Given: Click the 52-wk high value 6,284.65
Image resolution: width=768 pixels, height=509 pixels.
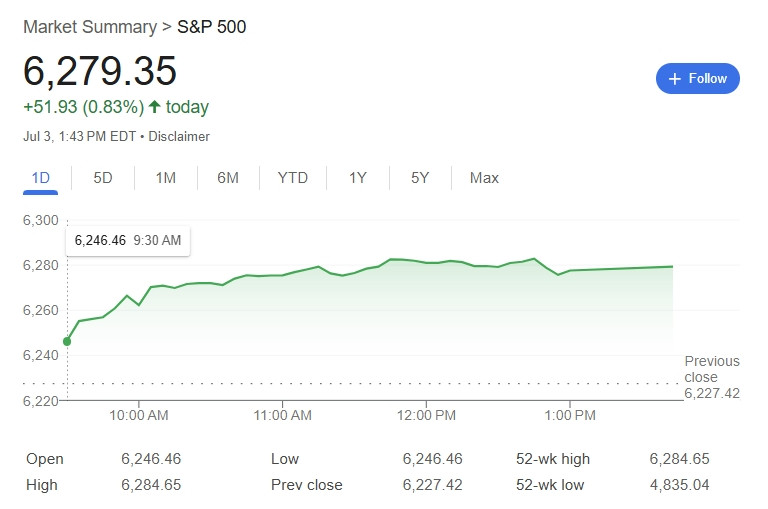Looking at the screenshot, I should point(679,459).
